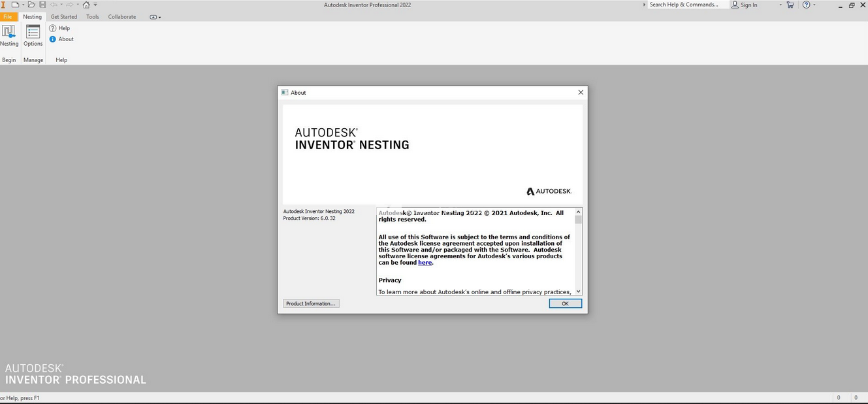Click the title bar Help question icon
This screenshot has height=404, width=868.
pos(806,5)
